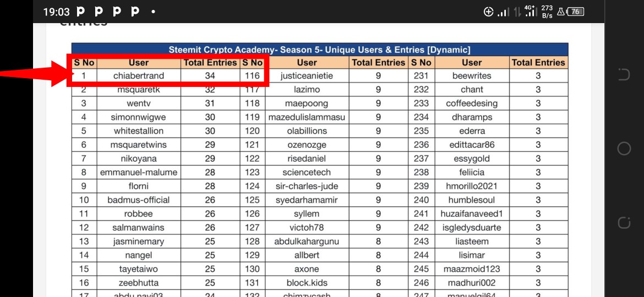Select the mazedulislammasu user cell

pos(307,117)
